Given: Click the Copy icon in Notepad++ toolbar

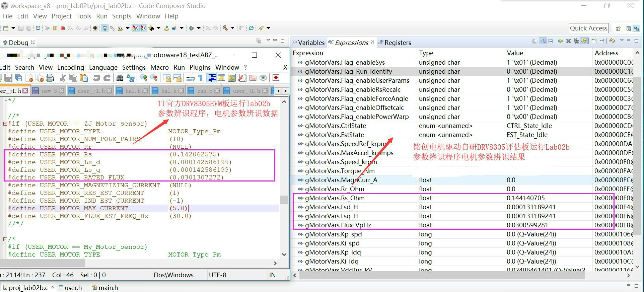Looking at the screenshot, I should pyautogui.click(x=73, y=78).
